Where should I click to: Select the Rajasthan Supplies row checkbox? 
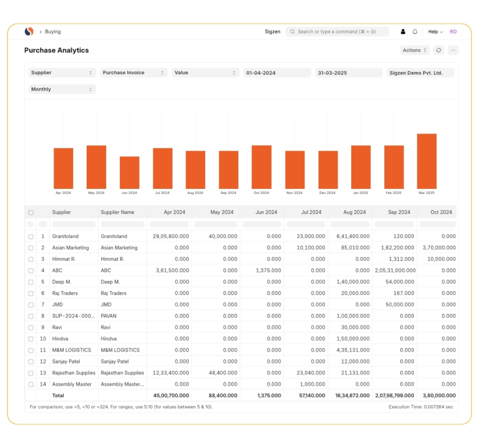(31, 373)
